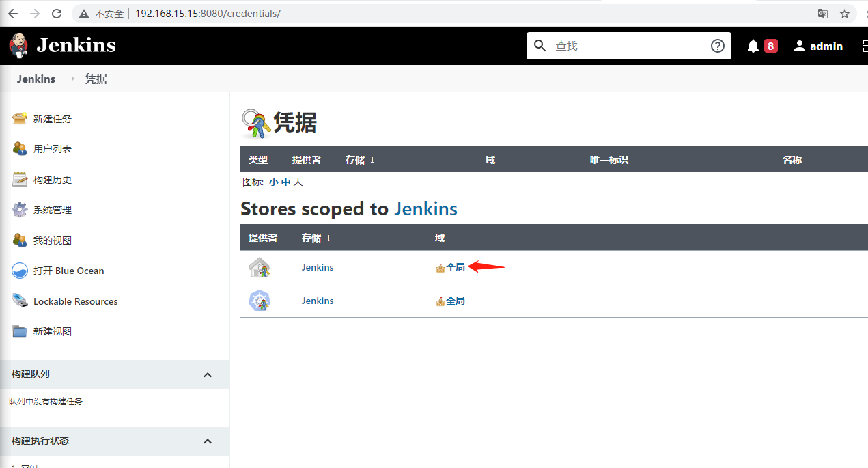
Task: Bookmark this page with the star icon
Action: coord(845,14)
